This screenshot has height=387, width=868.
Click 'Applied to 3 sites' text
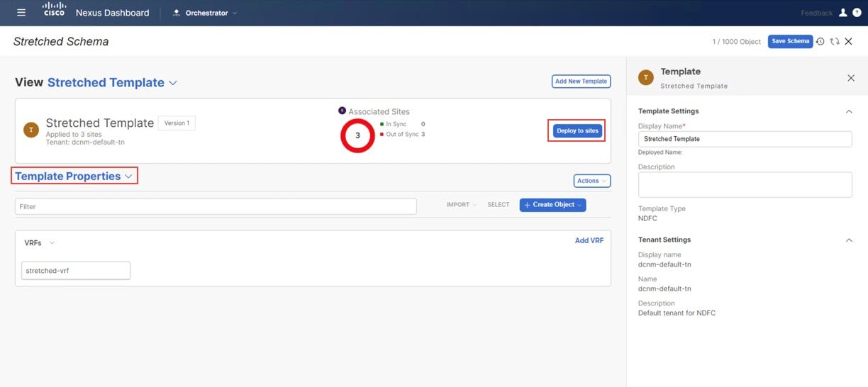pyautogui.click(x=73, y=135)
